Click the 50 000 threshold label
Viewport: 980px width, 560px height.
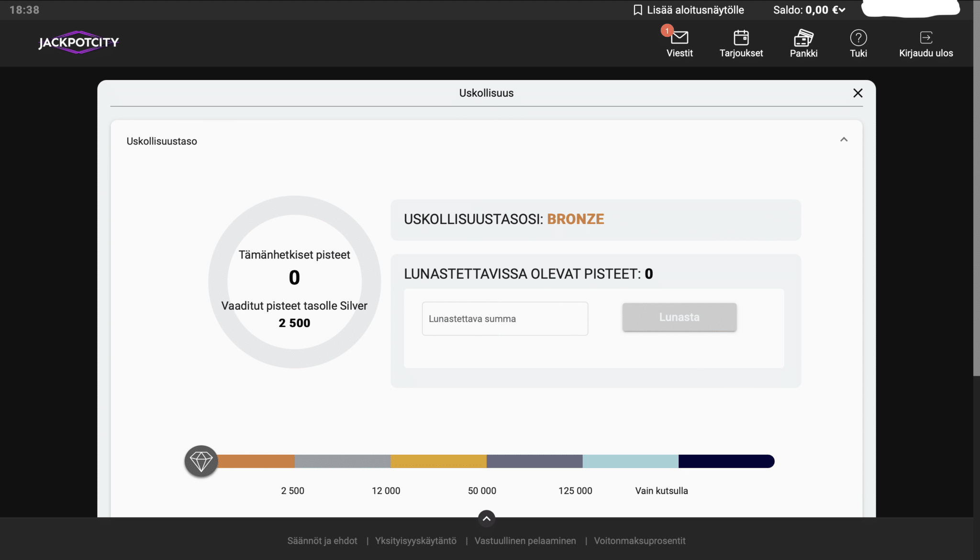point(482,491)
